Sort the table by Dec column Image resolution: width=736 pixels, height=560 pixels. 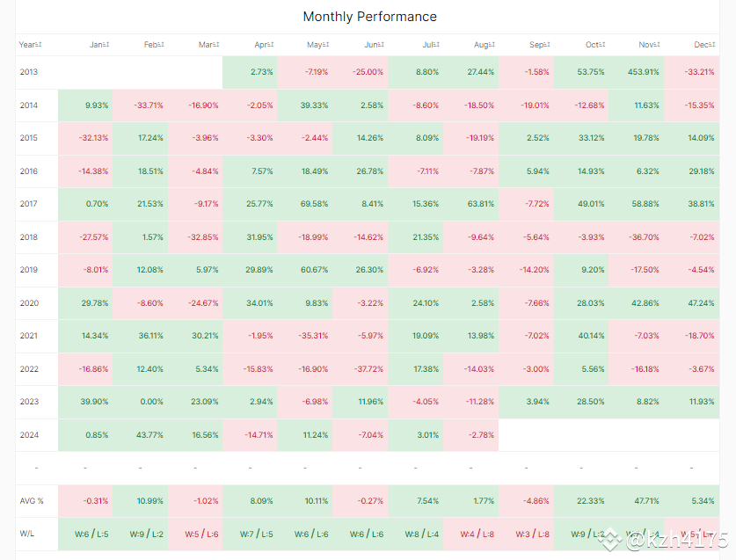tap(703, 44)
